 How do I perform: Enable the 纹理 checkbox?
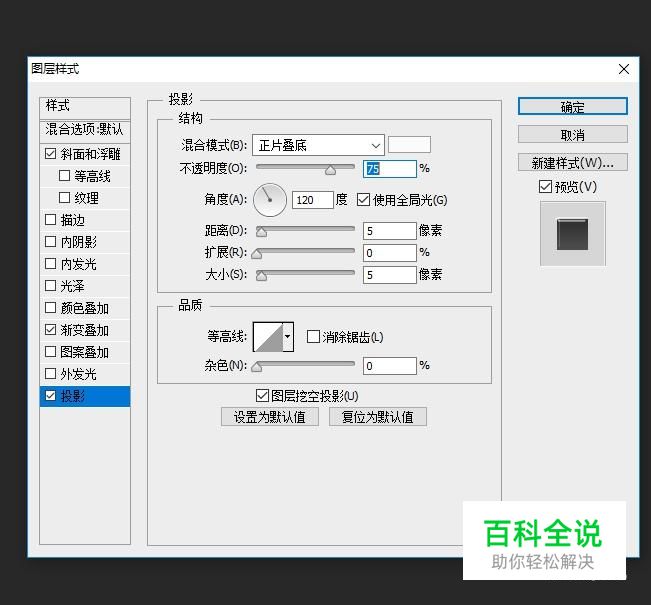tap(64, 197)
